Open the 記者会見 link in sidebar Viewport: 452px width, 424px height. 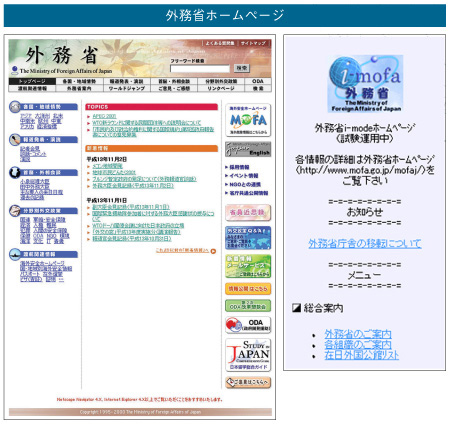click(x=30, y=149)
